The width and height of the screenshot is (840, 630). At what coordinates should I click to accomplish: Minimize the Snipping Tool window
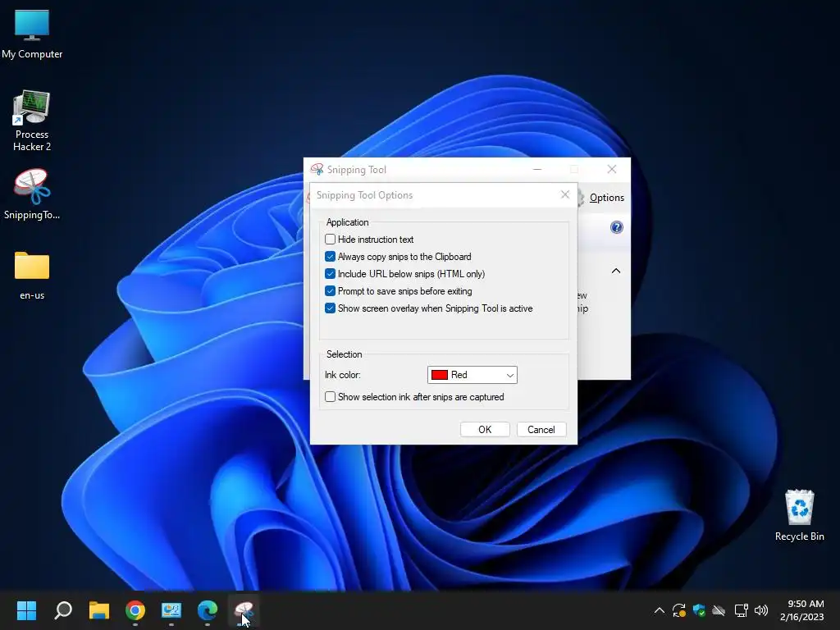pyautogui.click(x=537, y=169)
